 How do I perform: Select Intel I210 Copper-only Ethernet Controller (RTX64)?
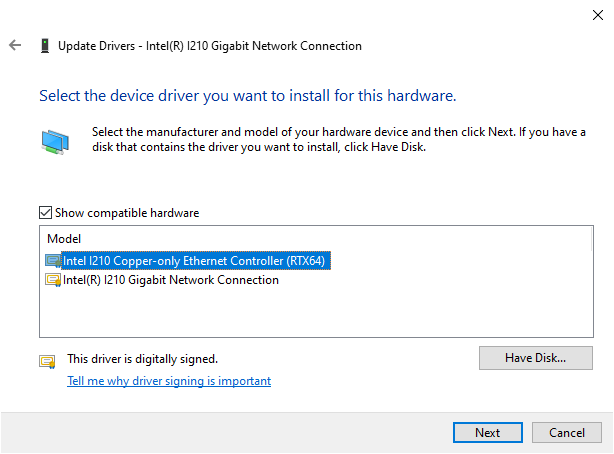coord(195,261)
